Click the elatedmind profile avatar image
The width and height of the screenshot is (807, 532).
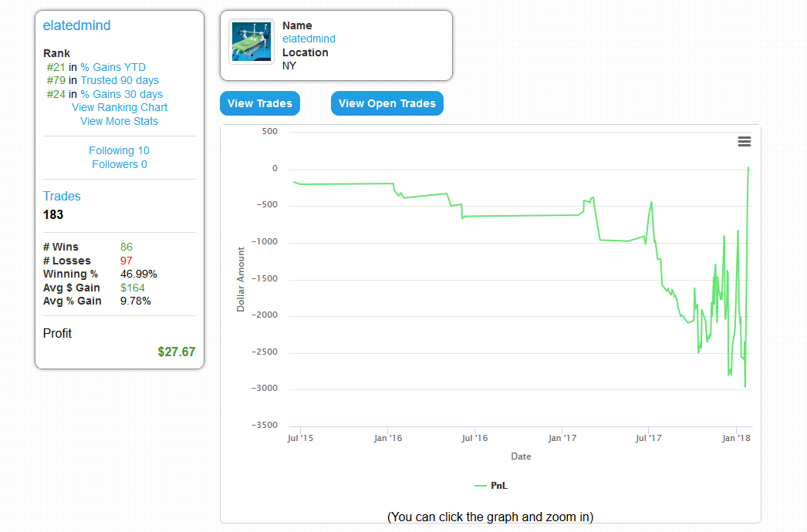[252, 42]
